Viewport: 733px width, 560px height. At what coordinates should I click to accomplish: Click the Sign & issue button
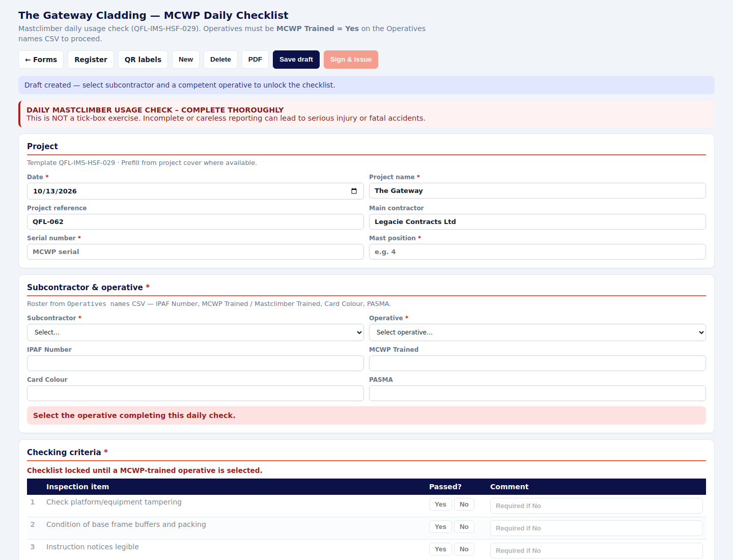click(x=351, y=60)
